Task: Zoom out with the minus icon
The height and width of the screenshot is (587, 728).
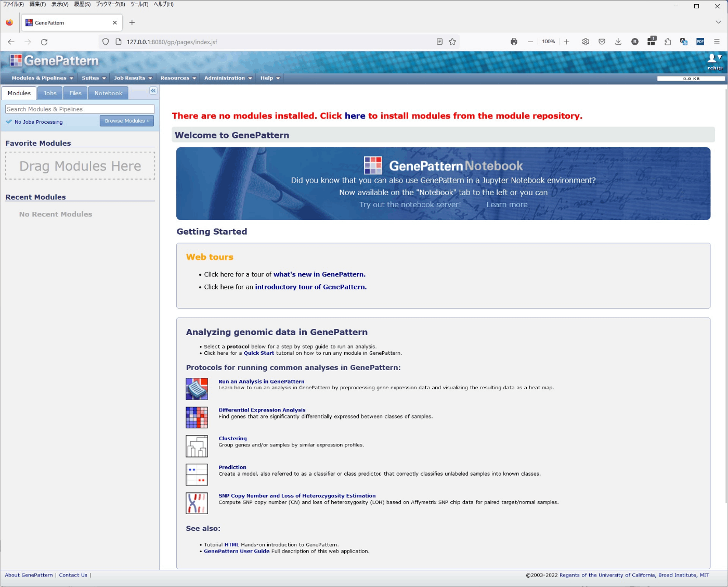Action: point(530,42)
